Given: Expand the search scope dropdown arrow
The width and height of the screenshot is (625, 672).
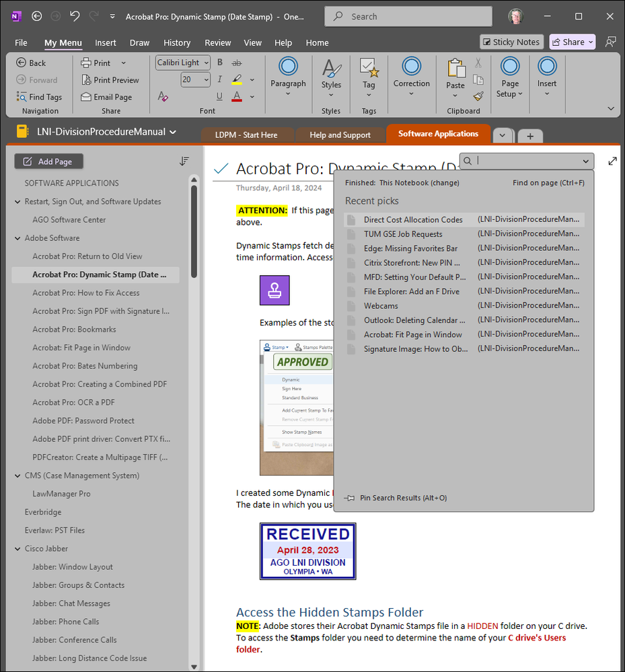Looking at the screenshot, I should click(x=585, y=161).
